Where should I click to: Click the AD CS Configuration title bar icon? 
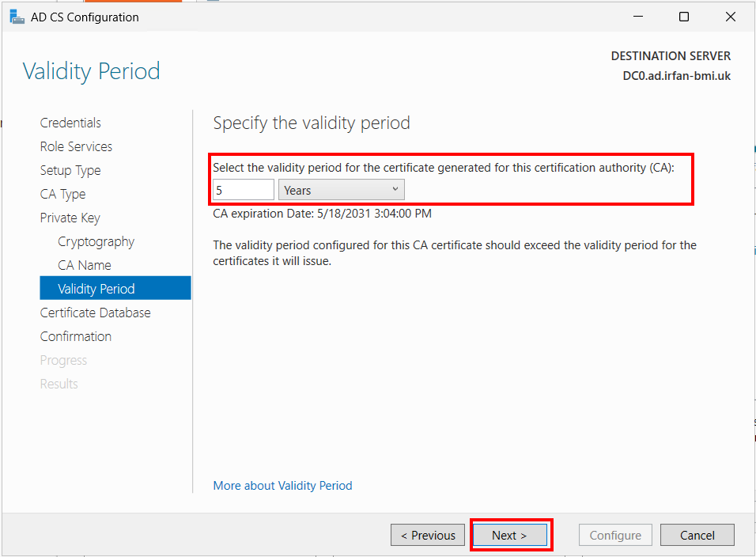coord(17,17)
